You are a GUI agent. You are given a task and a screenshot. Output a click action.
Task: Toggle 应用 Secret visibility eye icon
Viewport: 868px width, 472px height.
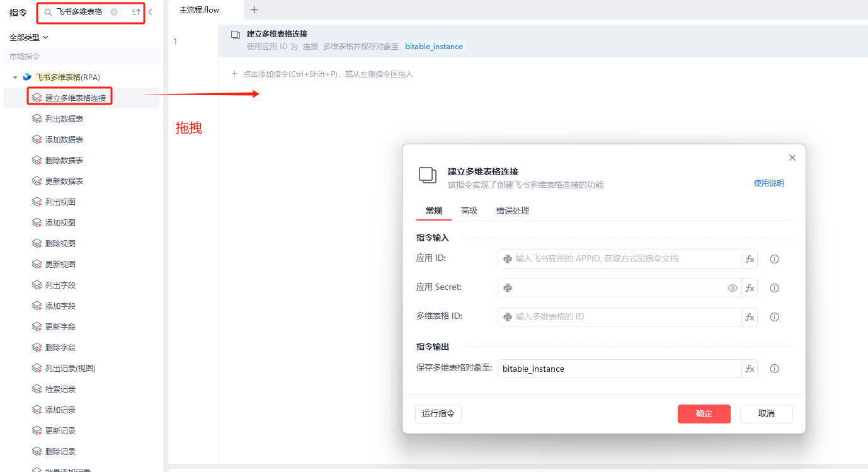click(733, 288)
